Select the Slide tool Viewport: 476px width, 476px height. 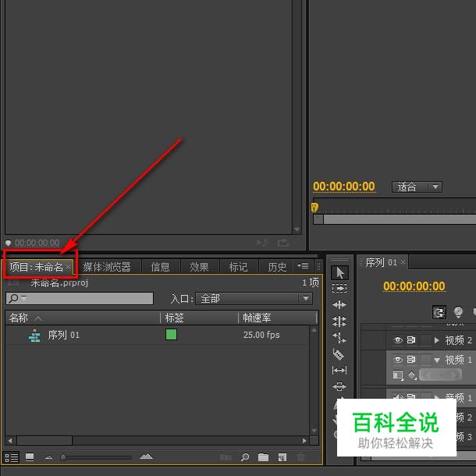[x=339, y=386]
